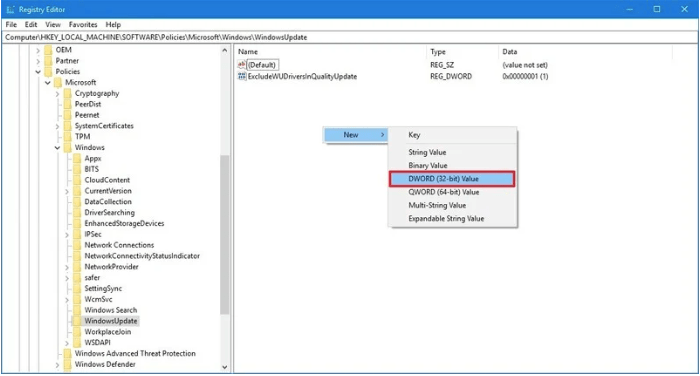700x376 pixels.
Task: Click the ExcludeWUDriversInQualityUpdate DWORD value icon
Action: pos(242,76)
